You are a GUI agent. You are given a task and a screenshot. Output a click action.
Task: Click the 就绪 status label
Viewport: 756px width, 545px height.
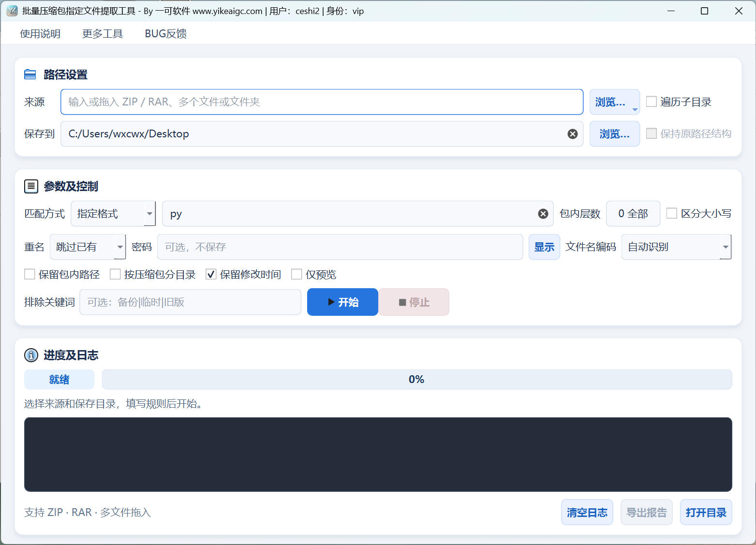point(59,380)
